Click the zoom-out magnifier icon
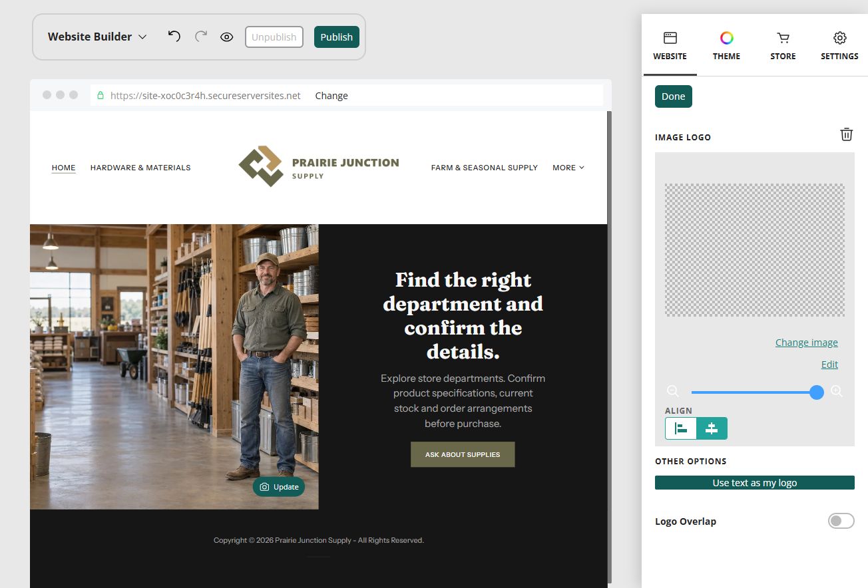 tap(673, 391)
